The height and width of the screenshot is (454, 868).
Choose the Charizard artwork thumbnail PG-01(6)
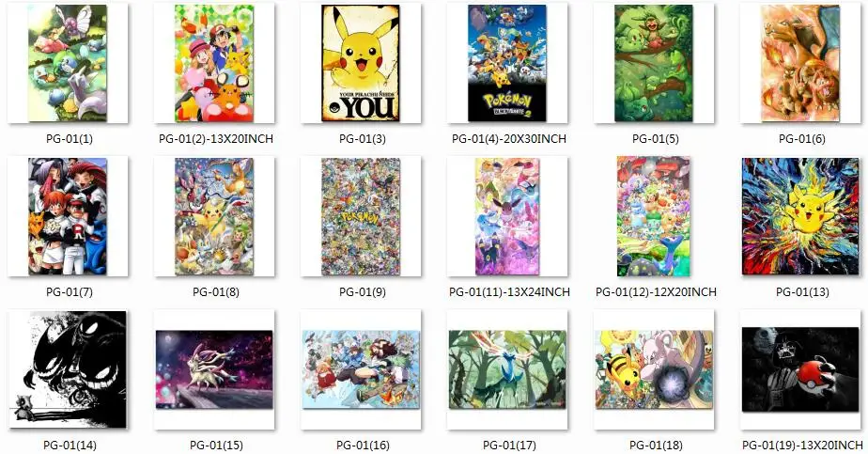800,63
